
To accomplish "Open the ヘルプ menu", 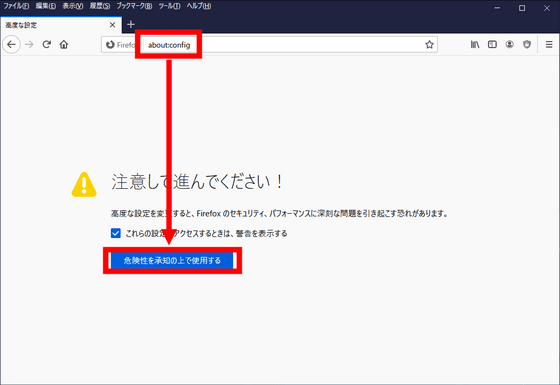I will click(199, 6).
